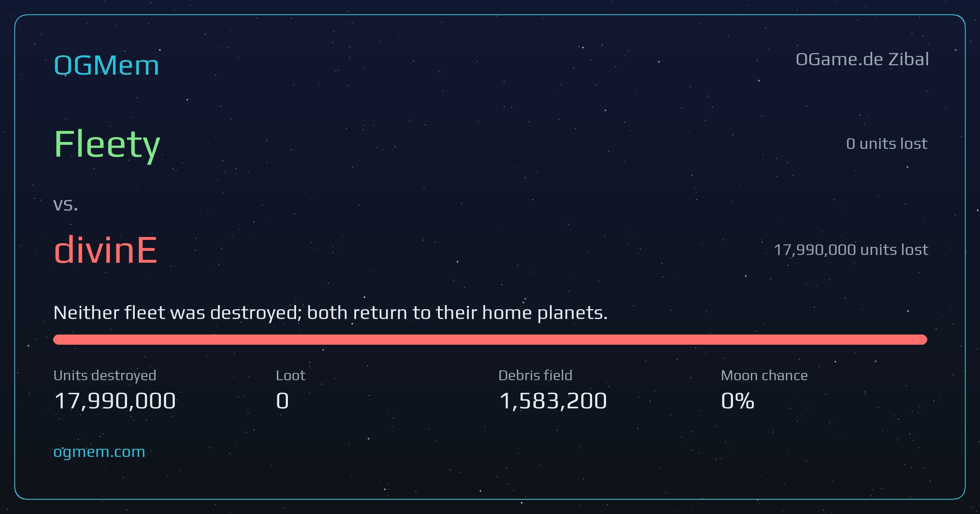Click the Debris field label
This screenshot has height=514, width=980.
[535, 375]
